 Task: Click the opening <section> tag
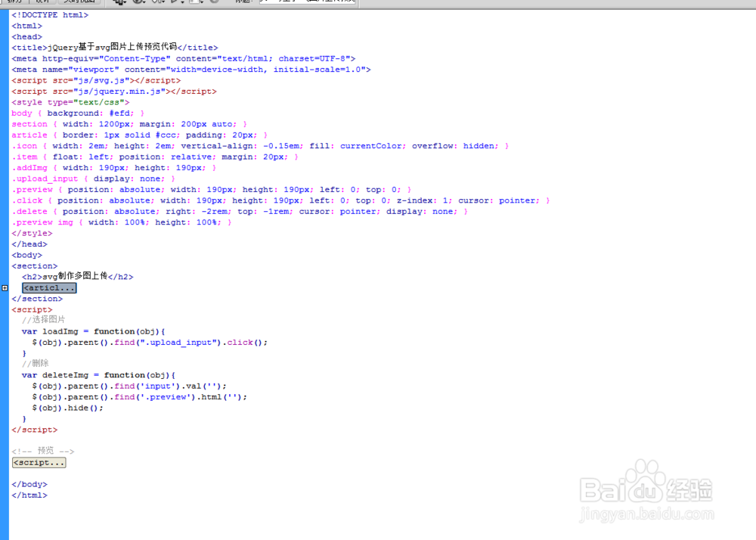coord(35,266)
